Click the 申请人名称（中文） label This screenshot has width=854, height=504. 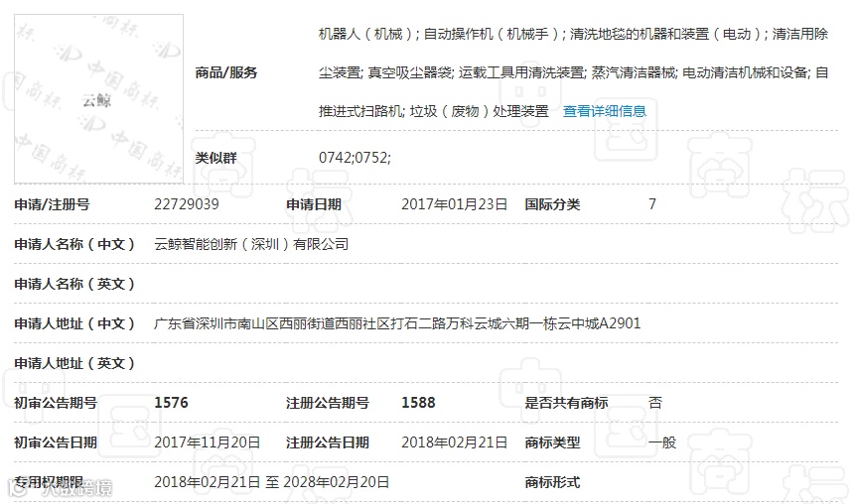[74, 244]
